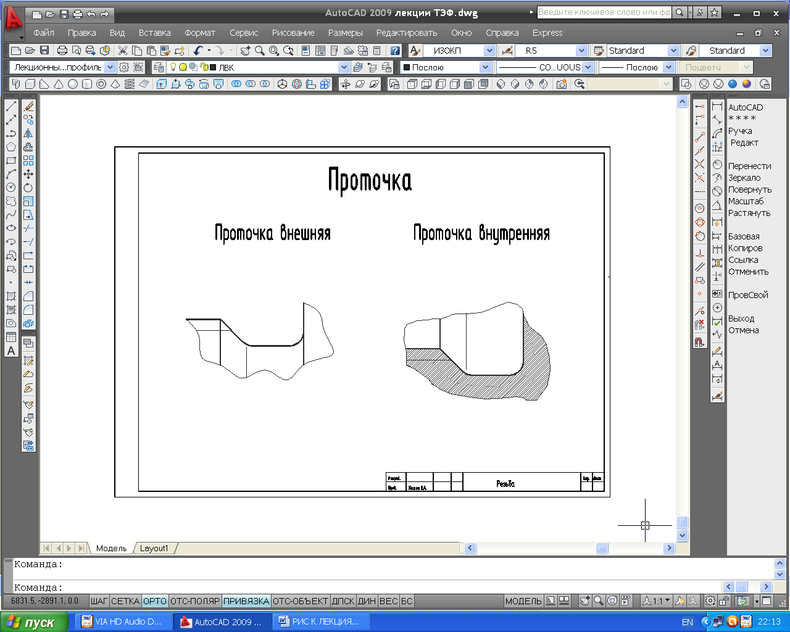Open the Рисование menu
This screenshot has width=790, height=632.
pos(292,33)
